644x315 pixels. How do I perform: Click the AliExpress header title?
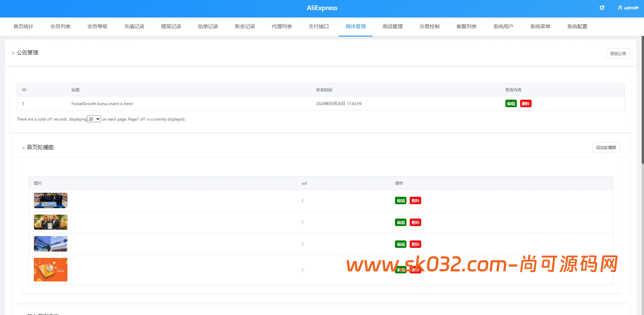pyautogui.click(x=322, y=8)
